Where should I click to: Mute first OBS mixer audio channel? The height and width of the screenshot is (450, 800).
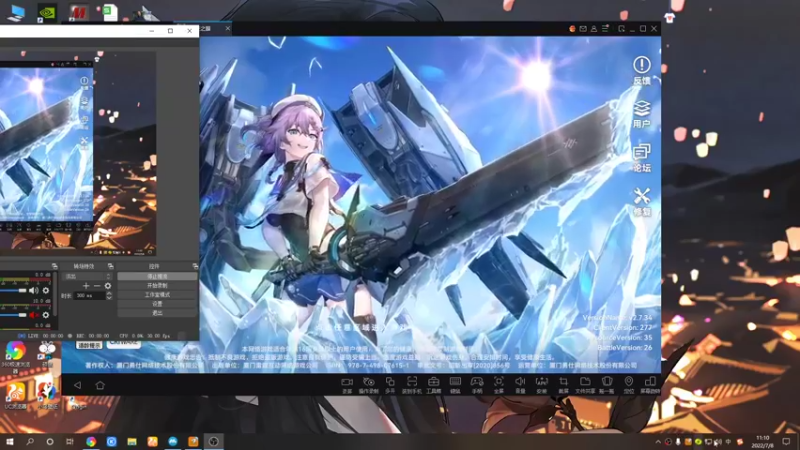click(x=33, y=290)
